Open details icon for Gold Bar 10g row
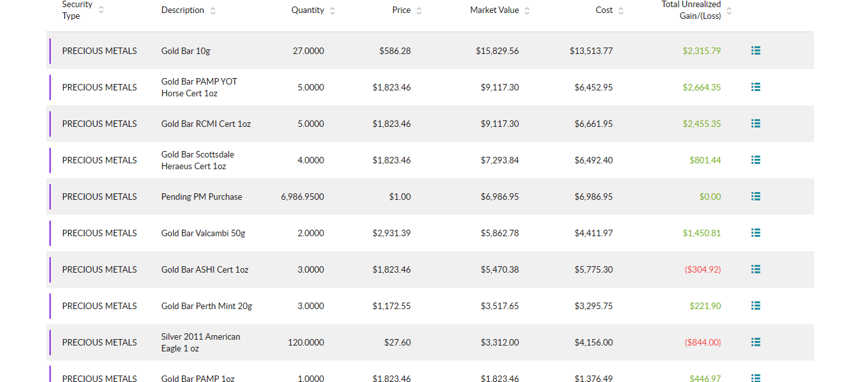Viewport: 868px width, 382px height. tap(755, 50)
